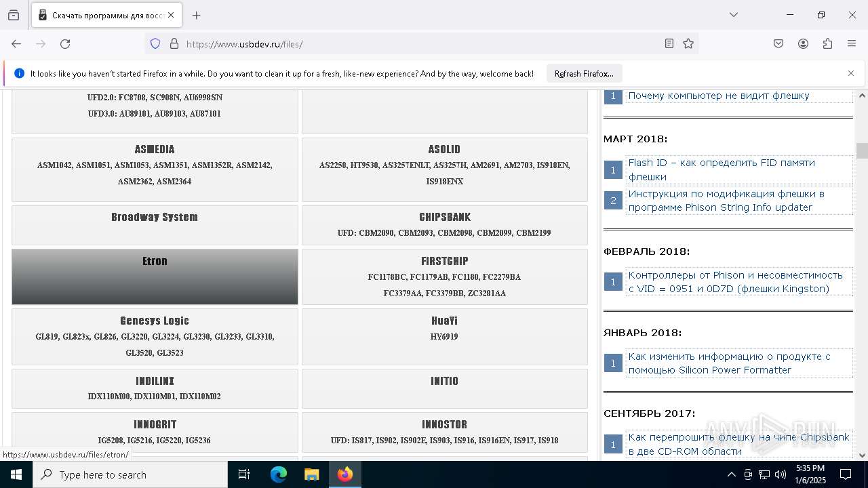The image size is (868, 488).
Task: Close the usbdev browser tab
Action: point(171,15)
